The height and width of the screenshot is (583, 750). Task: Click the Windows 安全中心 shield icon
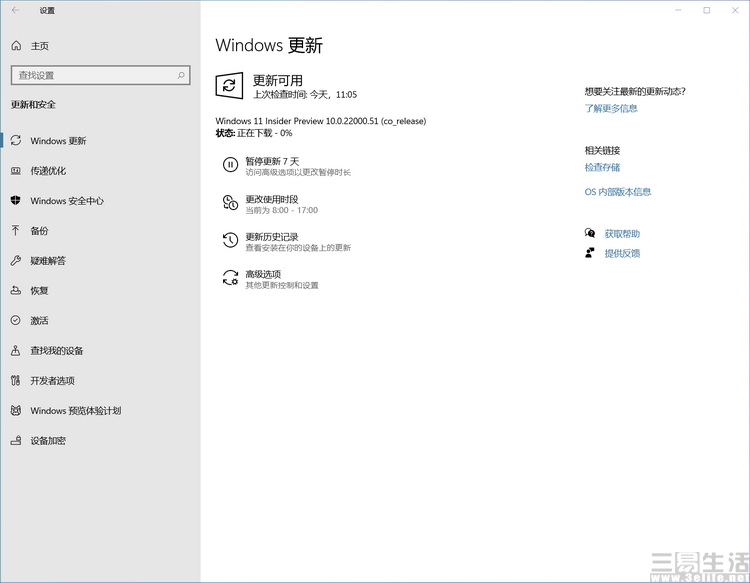point(16,200)
